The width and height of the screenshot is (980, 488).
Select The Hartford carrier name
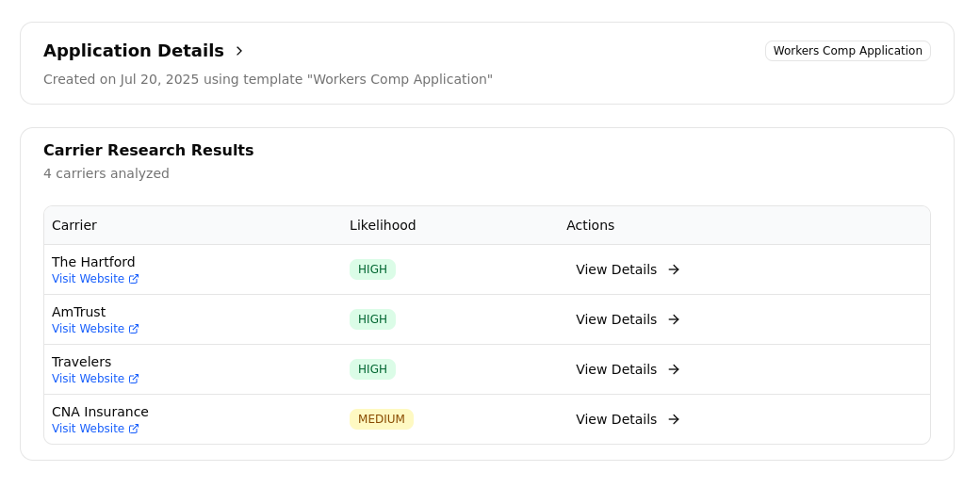(93, 263)
